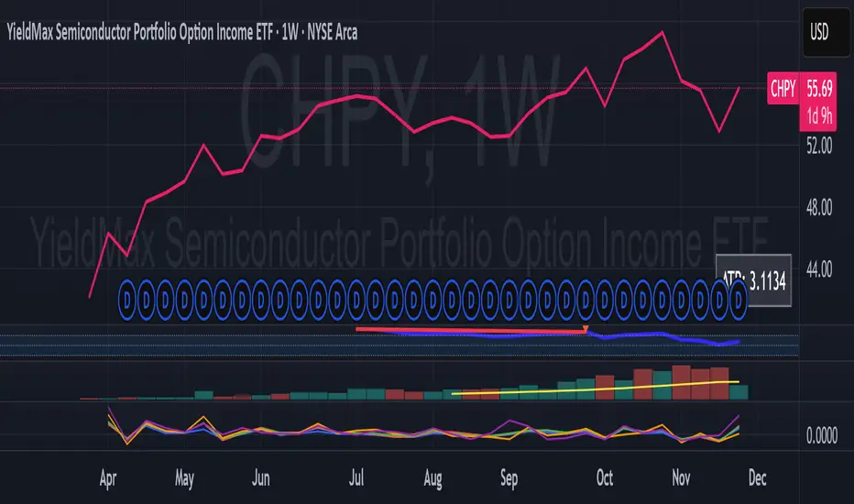Viewport: 854px width, 504px height.
Task: Click the orange triangle marker ending the red line
Action: click(585, 330)
